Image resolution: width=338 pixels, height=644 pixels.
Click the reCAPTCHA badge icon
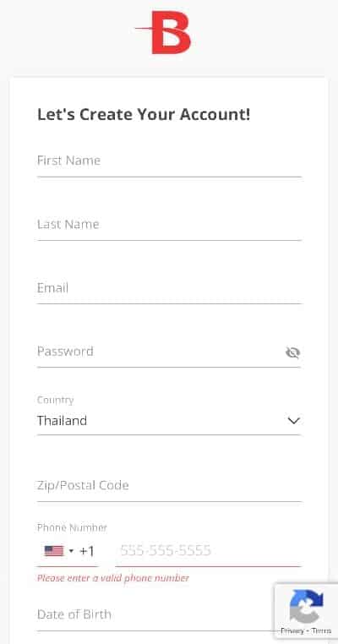306,606
